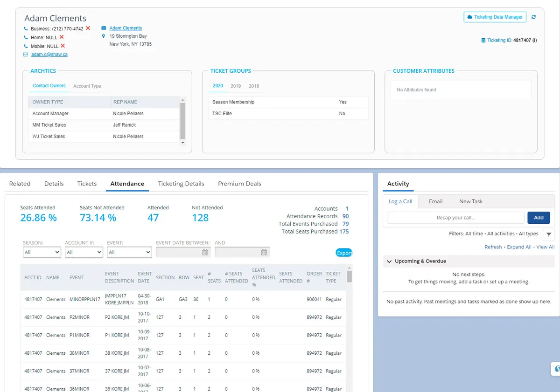Click the TICKET TYPE column header
560x392 pixels.
pyautogui.click(x=333, y=277)
